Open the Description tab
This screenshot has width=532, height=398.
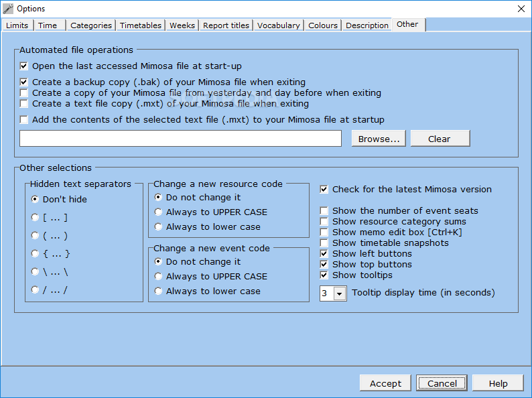(x=367, y=25)
